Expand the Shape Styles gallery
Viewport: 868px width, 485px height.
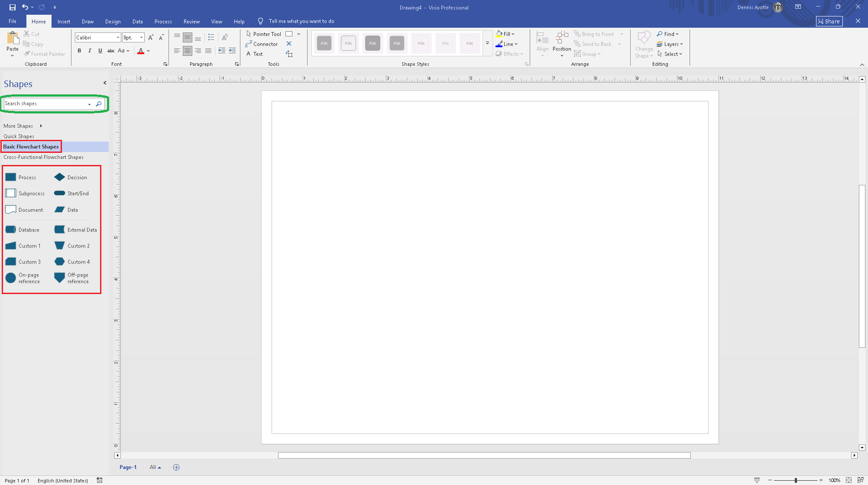click(487, 43)
